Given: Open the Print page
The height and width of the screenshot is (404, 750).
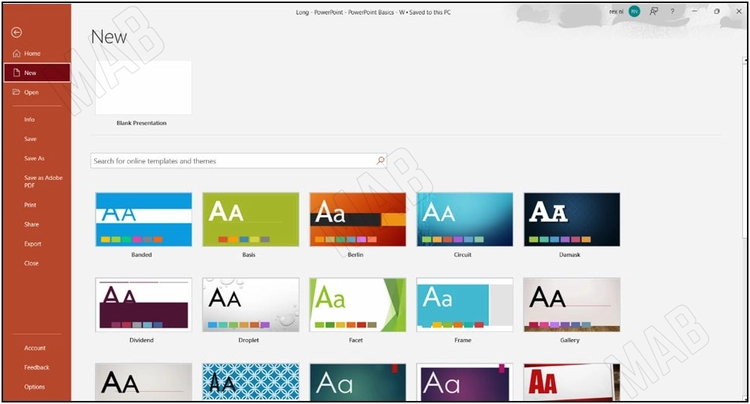Looking at the screenshot, I should (30, 204).
